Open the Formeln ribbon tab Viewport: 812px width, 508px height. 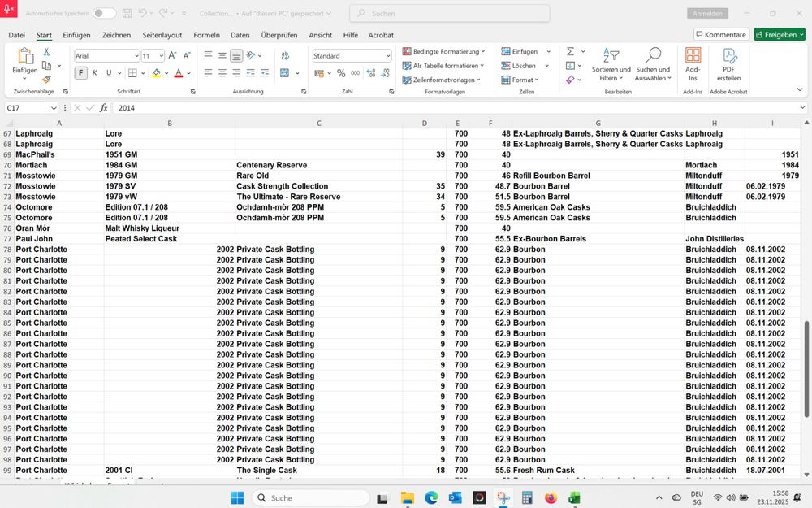coord(206,35)
